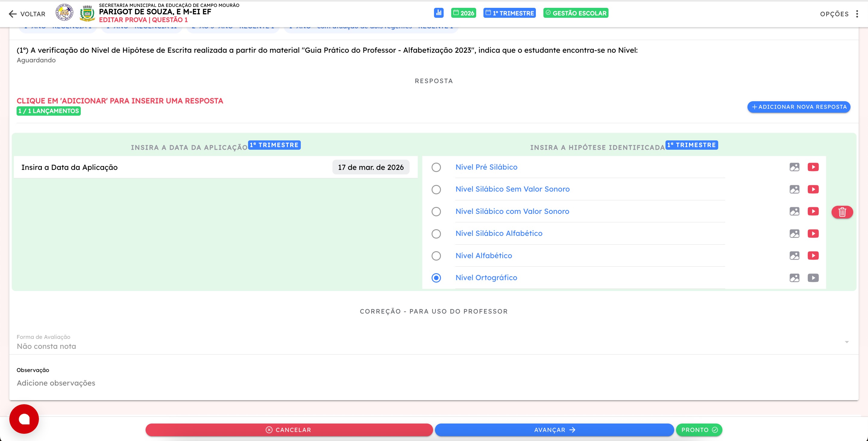Click the 1º TRIMESTRE tag beside data da aplicação

(x=274, y=145)
